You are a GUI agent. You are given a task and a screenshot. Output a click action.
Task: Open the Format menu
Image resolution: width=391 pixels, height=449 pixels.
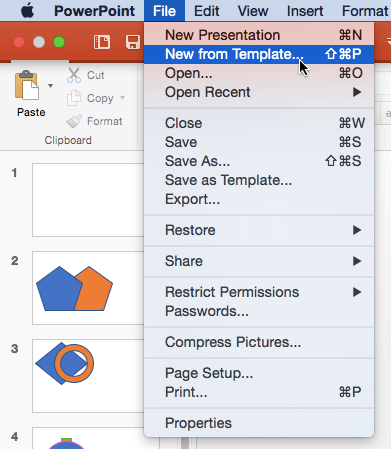click(x=366, y=11)
